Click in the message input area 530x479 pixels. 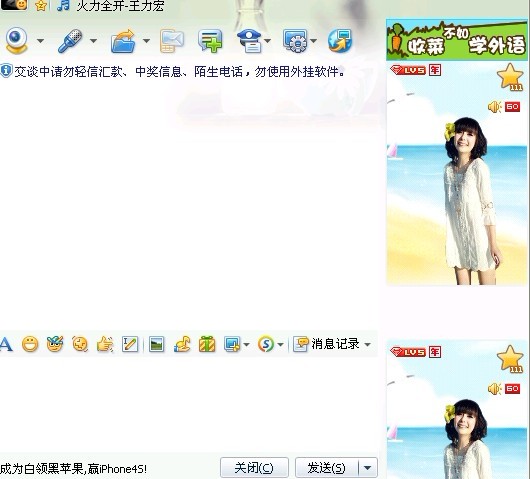[x=189, y=404]
